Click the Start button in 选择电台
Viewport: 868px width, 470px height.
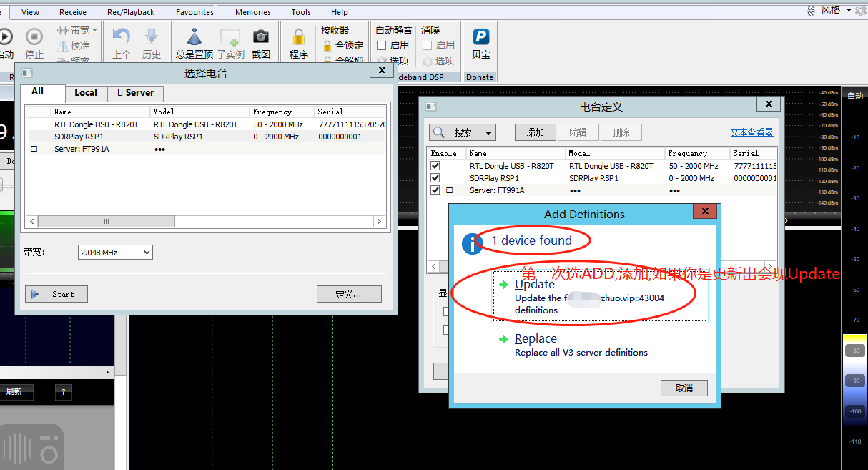[56, 294]
